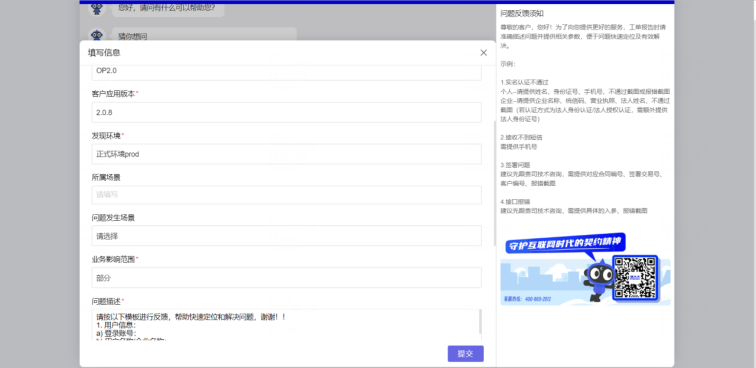Click the greeting chat bubble 您好
The width and height of the screenshot is (756, 368).
click(x=168, y=9)
